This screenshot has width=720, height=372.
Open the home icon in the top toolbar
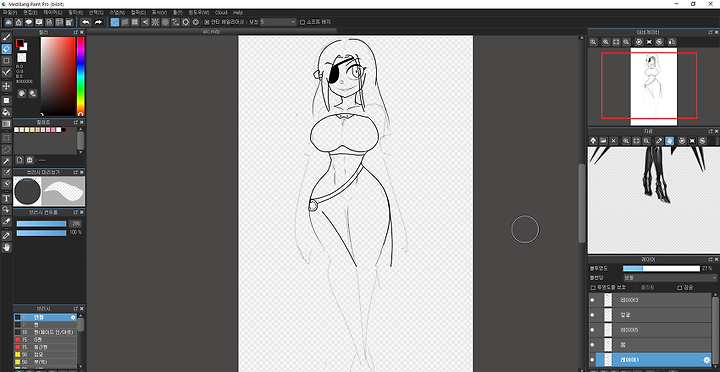click(x=19, y=22)
